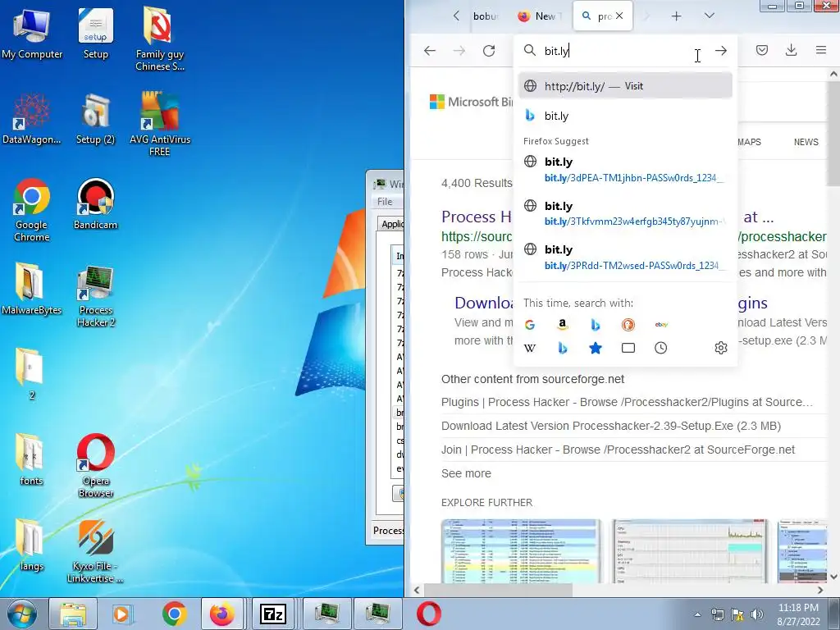Select bit.ly Bing search suggestion
This screenshot has height=630, width=840.
625,116
